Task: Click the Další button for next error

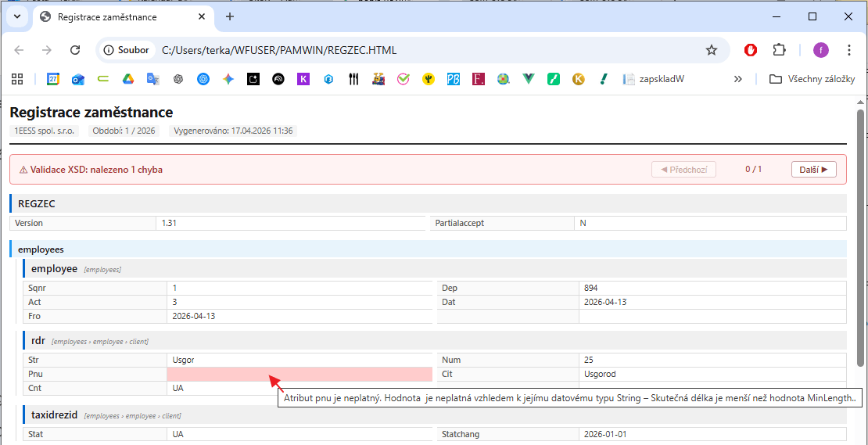Action: [813, 169]
